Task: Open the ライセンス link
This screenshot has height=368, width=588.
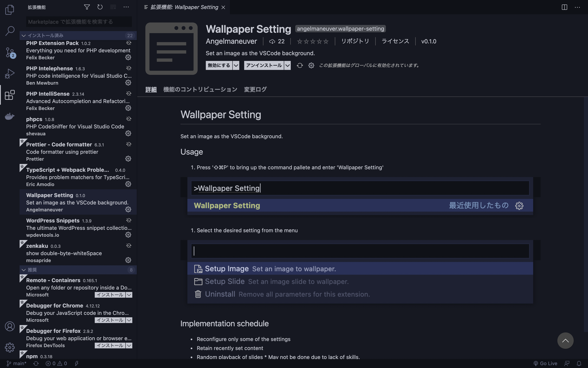Action: click(x=395, y=41)
